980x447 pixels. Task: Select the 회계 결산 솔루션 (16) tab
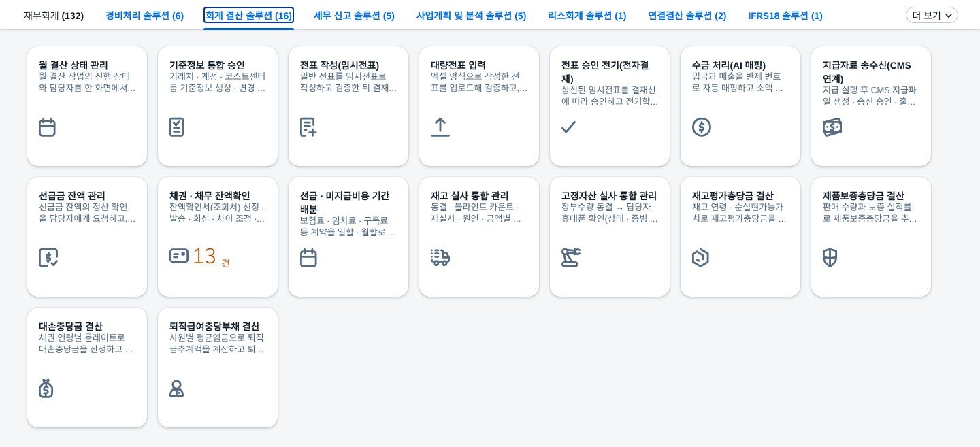tap(248, 16)
